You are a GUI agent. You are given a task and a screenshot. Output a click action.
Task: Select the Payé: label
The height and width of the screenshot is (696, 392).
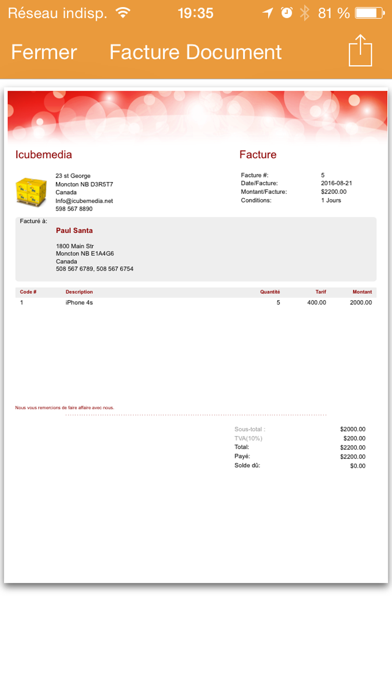pos(242,456)
